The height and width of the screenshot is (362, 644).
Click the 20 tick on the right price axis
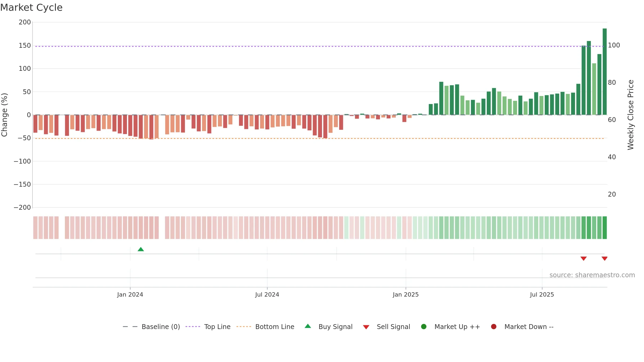click(612, 194)
